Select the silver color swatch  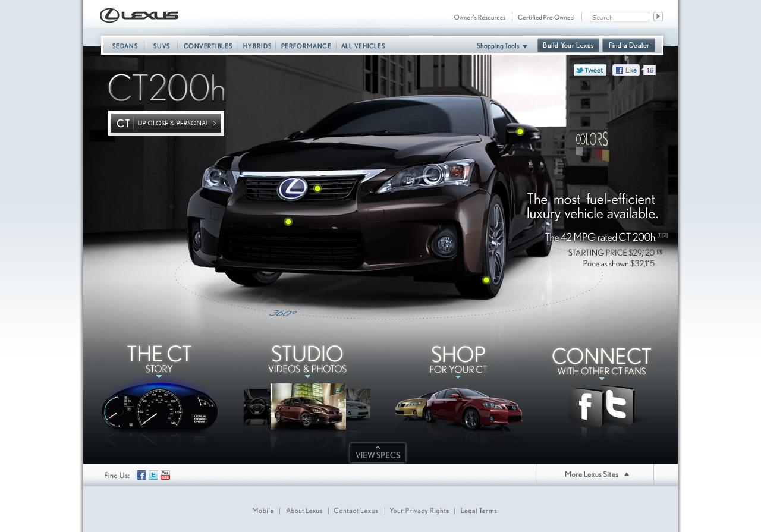[579, 151]
